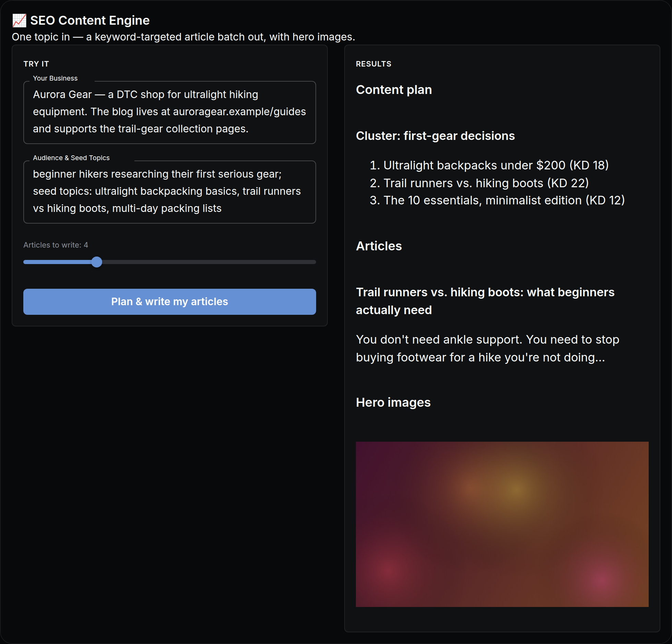This screenshot has height=644, width=672.
Task: Click the hero image gradient thumbnail
Action: click(502, 524)
